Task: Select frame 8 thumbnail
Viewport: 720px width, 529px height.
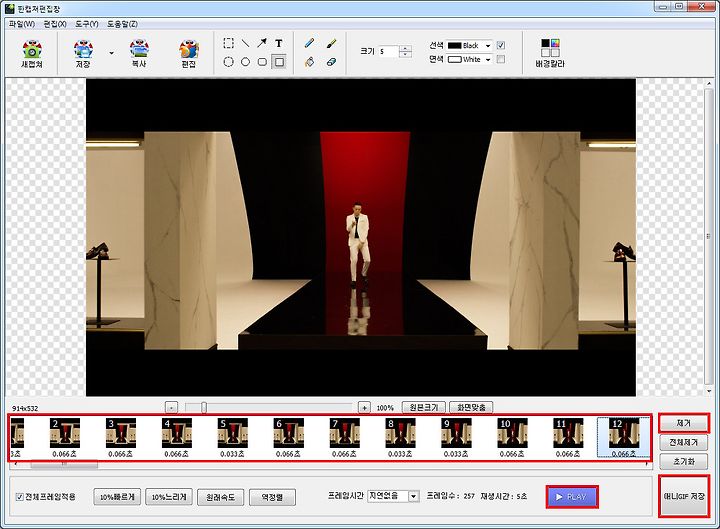Action: pos(401,433)
